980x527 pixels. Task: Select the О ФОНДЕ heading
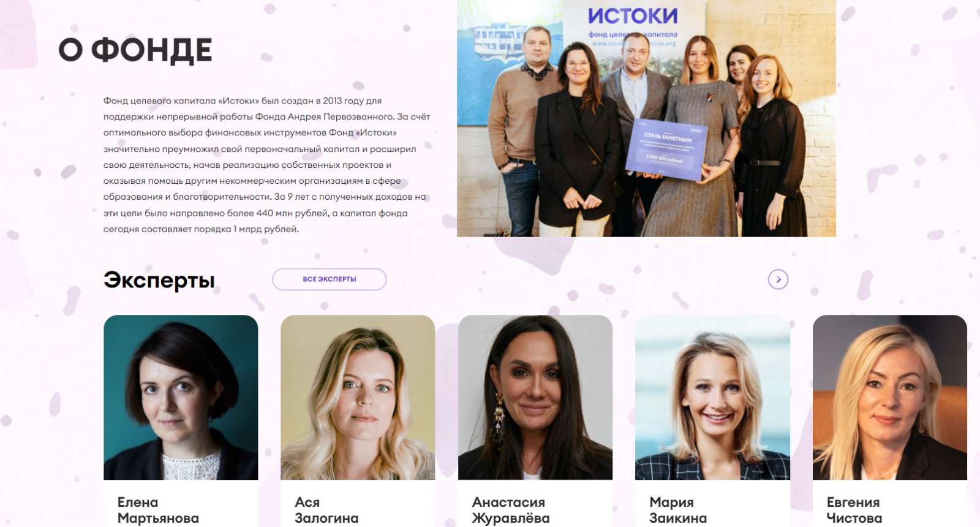[135, 50]
